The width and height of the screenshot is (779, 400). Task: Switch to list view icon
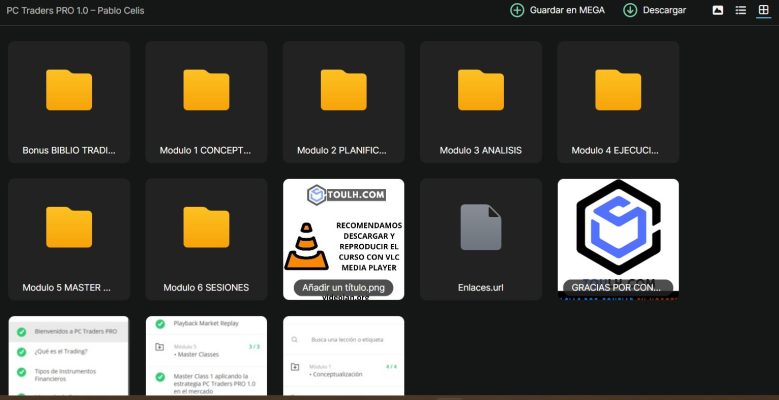[740, 10]
